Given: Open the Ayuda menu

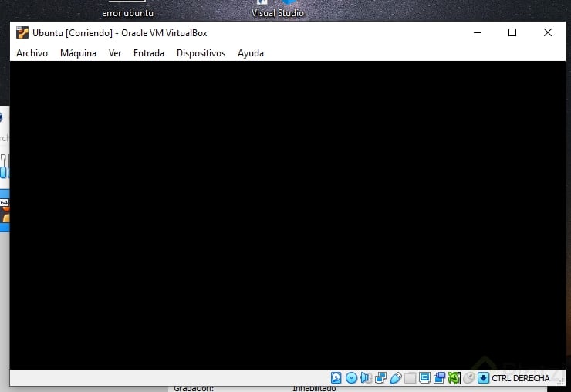Looking at the screenshot, I should tap(251, 53).
